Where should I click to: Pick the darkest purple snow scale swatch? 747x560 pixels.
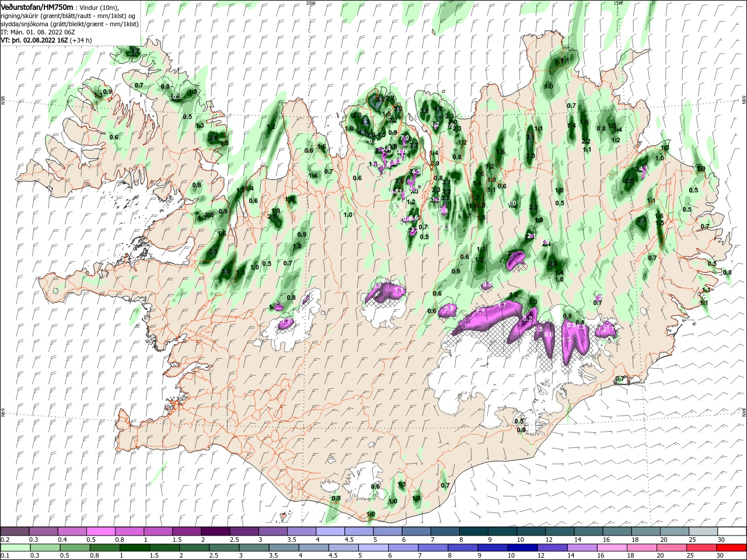(215, 531)
